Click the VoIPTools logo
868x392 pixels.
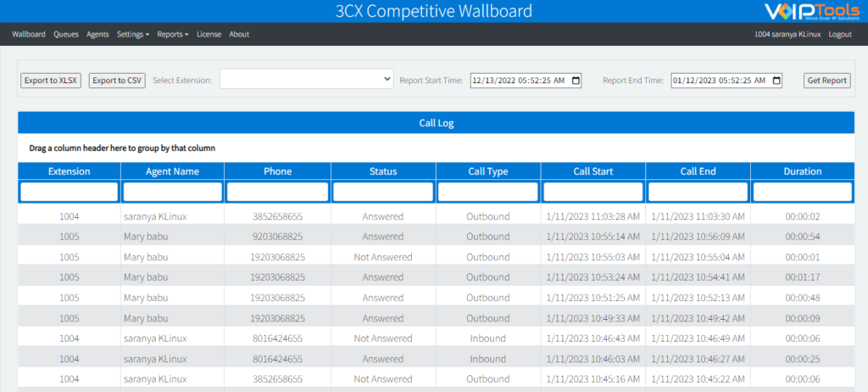(x=811, y=11)
